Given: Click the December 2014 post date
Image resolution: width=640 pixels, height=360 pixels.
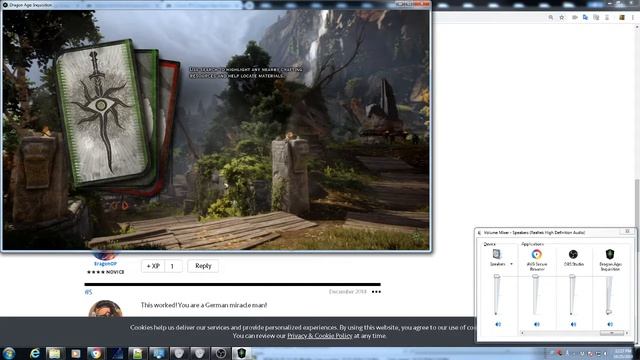Looking at the screenshot, I should (x=347, y=292).
